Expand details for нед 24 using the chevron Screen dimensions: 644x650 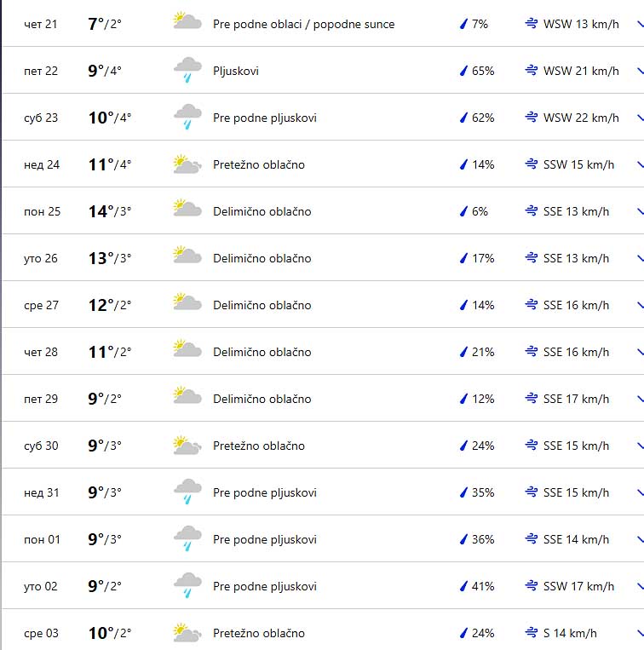639,164
